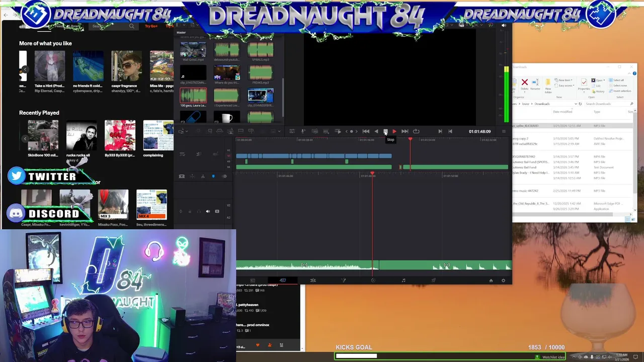644x362 pixels.
Task: Open the 'Take a Hint' SoundCloud track thumbnail
Action: pyautogui.click(x=49, y=66)
